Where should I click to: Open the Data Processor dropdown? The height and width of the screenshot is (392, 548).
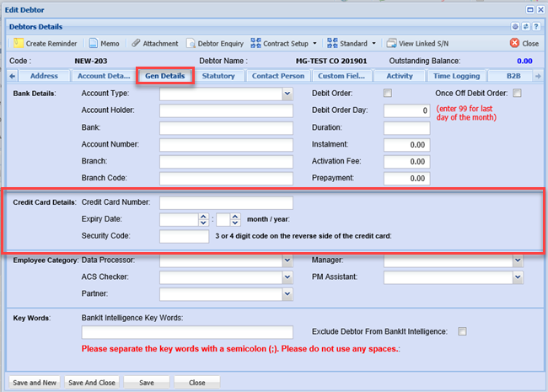tap(287, 260)
